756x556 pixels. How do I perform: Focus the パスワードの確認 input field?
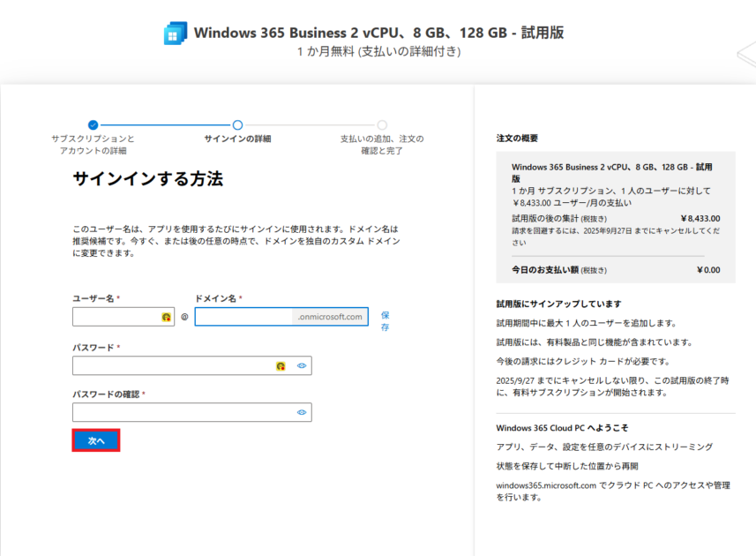(x=192, y=412)
